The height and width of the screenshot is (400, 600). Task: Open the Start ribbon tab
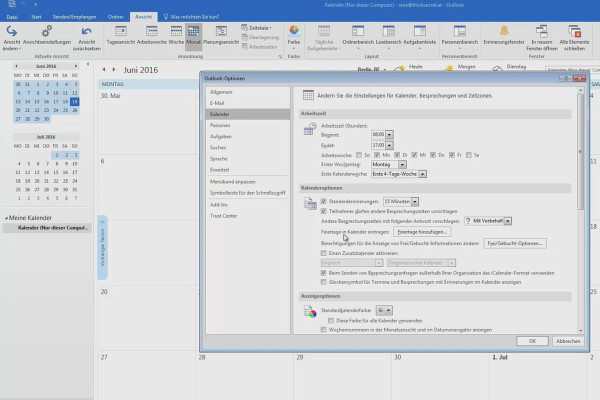(36, 17)
